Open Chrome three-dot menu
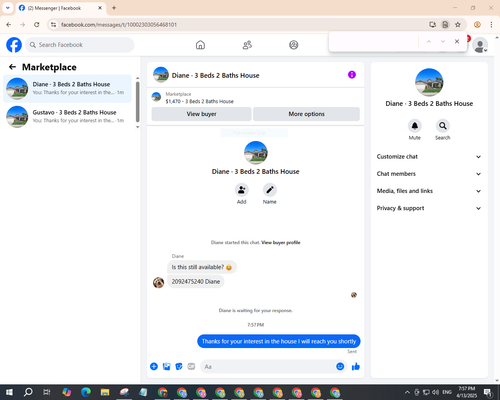The image size is (500, 400). pyautogui.click(x=491, y=25)
